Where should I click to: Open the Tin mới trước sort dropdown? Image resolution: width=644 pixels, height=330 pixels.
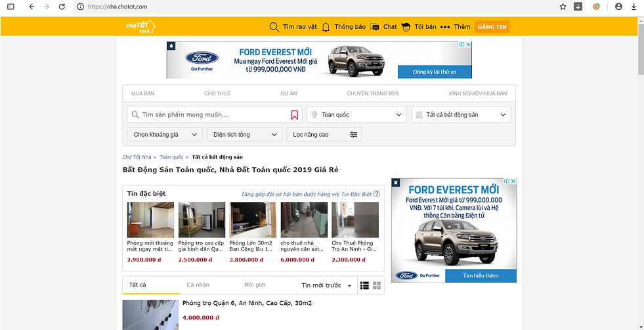[x=327, y=285]
